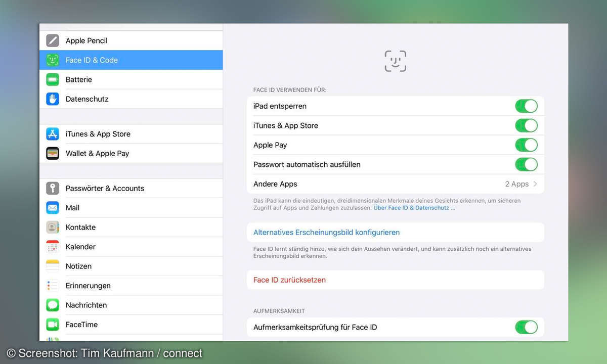Open Über Face ID & Datenschutz link
Screen dimensions: 607x364
coord(414,208)
